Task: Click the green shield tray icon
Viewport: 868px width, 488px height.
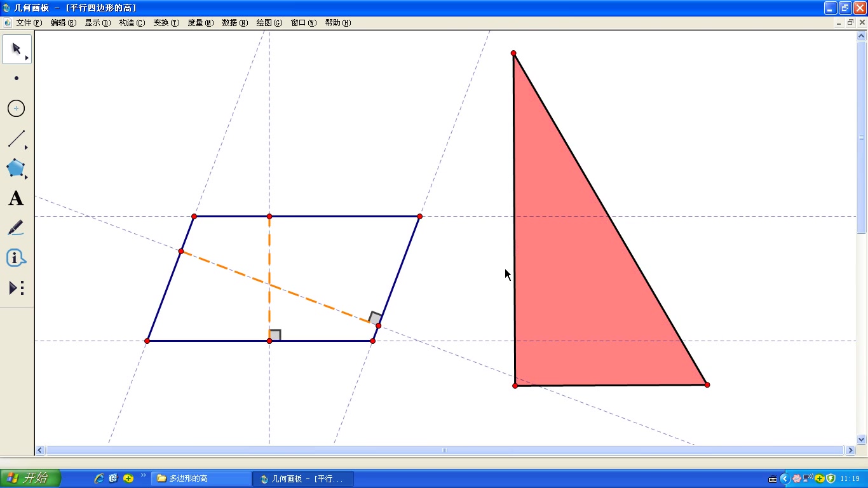Action: point(831,478)
